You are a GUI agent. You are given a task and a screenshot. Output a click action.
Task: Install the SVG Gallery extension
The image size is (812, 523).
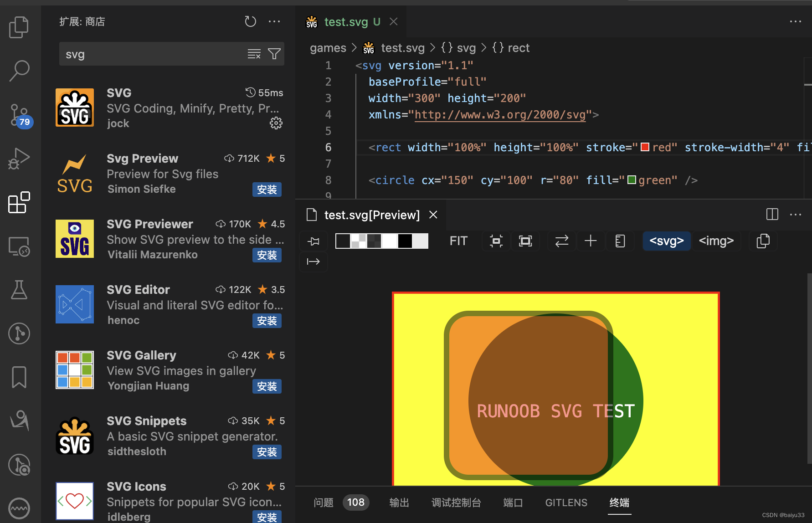[267, 386]
